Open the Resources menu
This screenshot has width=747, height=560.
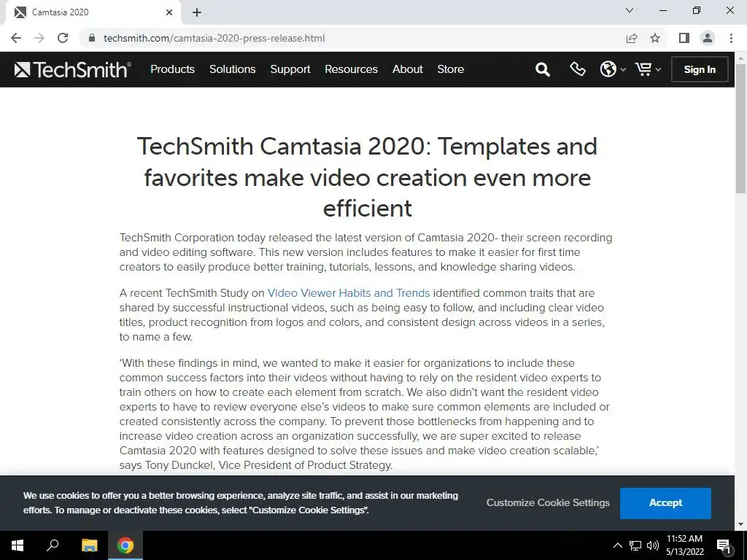(x=351, y=69)
